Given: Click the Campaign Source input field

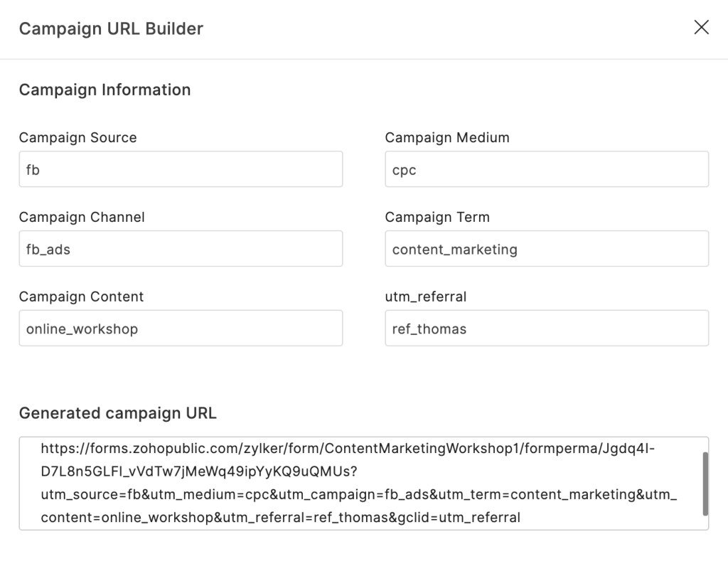Looking at the screenshot, I should [x=181, y=169].
